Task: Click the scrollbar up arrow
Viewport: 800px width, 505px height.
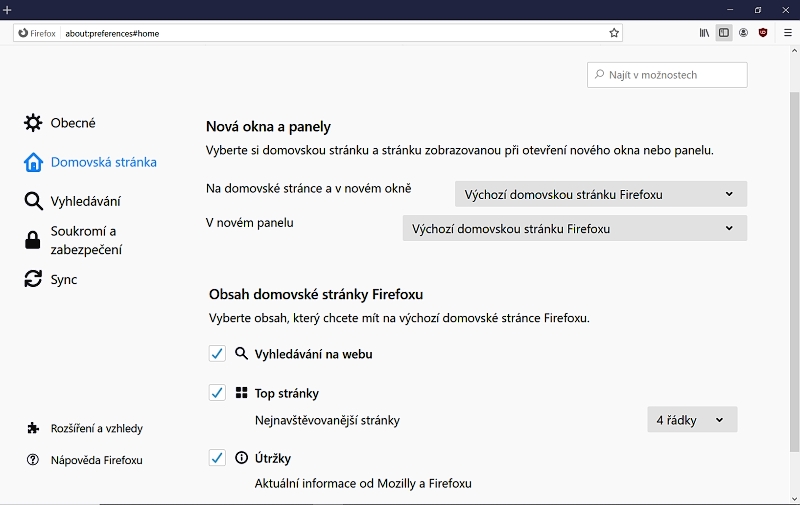Action: (794, 50)
